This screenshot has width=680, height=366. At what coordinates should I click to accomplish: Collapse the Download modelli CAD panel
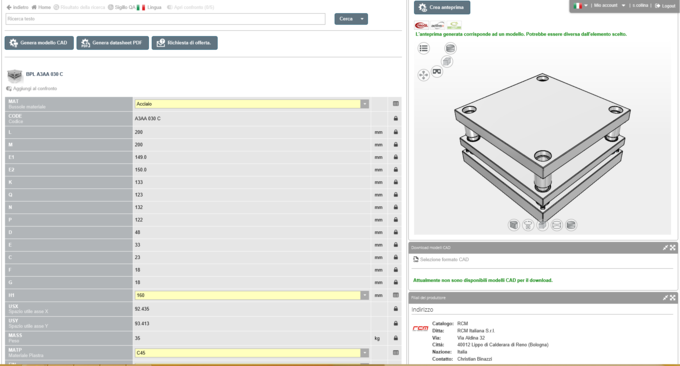click(665, 248)
